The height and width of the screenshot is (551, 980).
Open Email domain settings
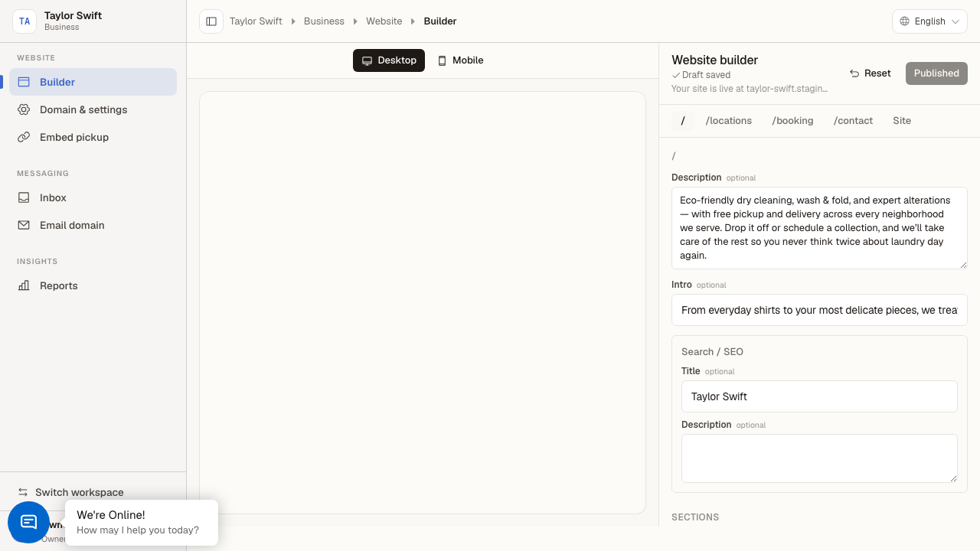point(93,225)
